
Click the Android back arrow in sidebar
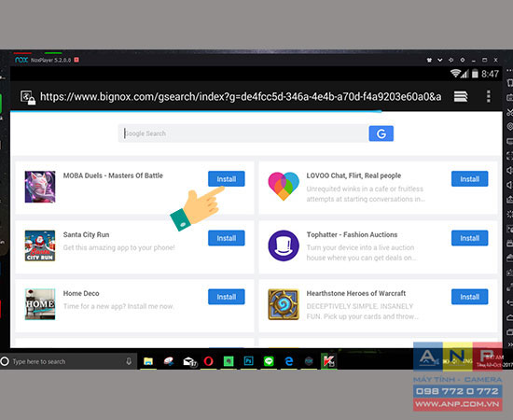[509, 302]
